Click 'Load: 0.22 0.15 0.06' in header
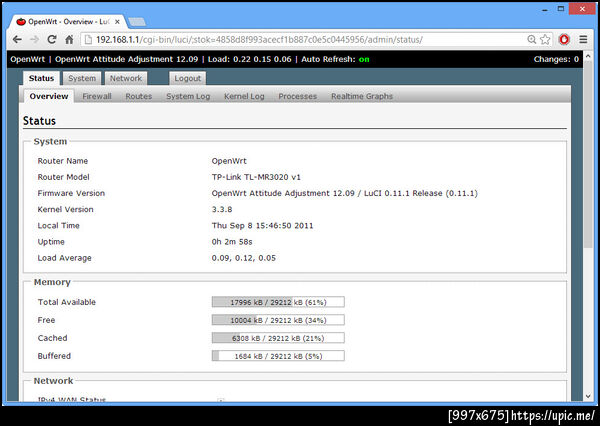Viewport: 600px width, 426px height. click(249, 59)
